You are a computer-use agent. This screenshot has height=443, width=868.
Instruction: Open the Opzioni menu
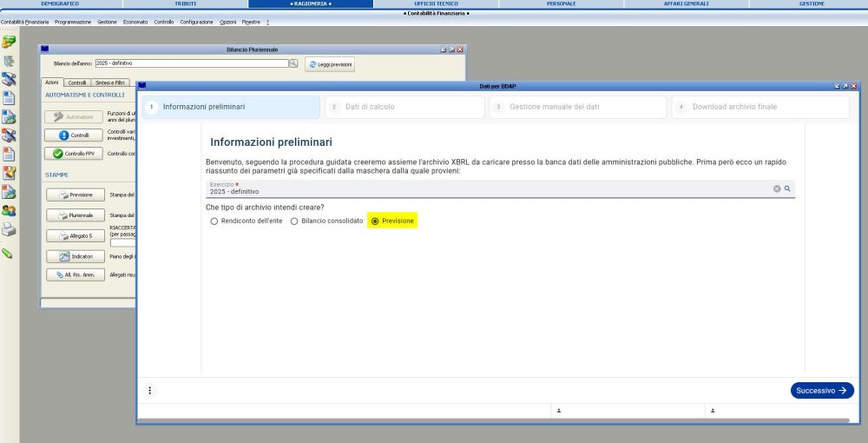point(227,23)
